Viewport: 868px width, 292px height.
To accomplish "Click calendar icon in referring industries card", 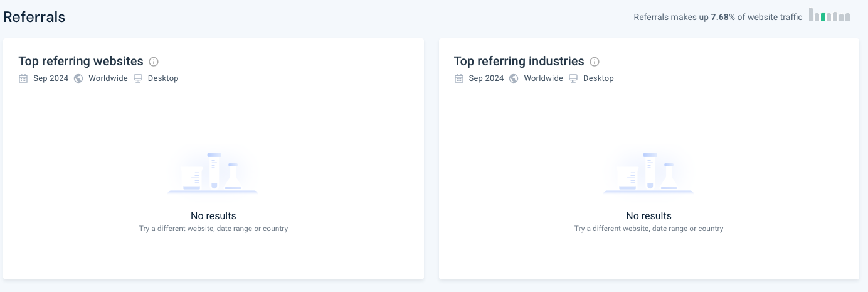I will 459,78.
